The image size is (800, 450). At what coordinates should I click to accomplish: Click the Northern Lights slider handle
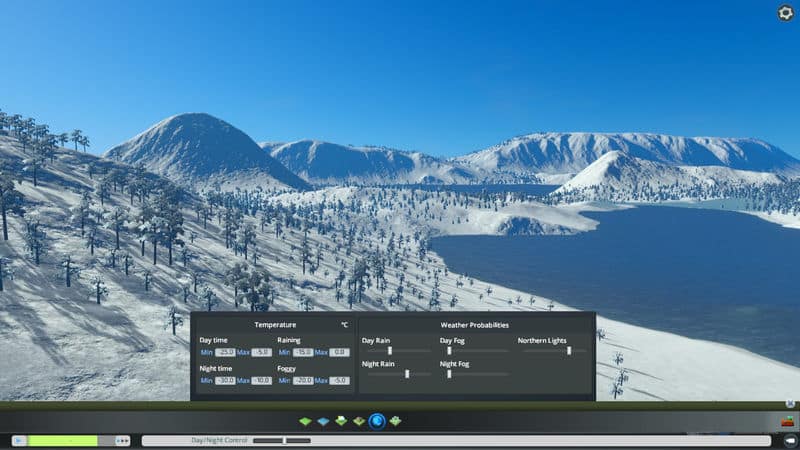(x=569, y=351)
